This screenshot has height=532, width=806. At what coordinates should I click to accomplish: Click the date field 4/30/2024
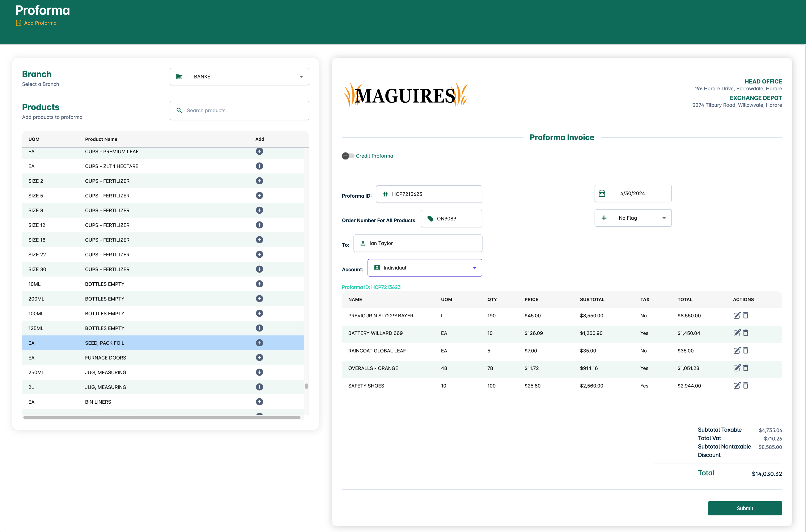tap(633, 193)
